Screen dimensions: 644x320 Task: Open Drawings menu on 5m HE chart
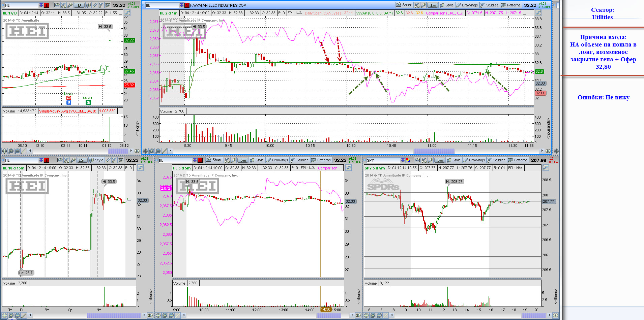coord(277,160)
